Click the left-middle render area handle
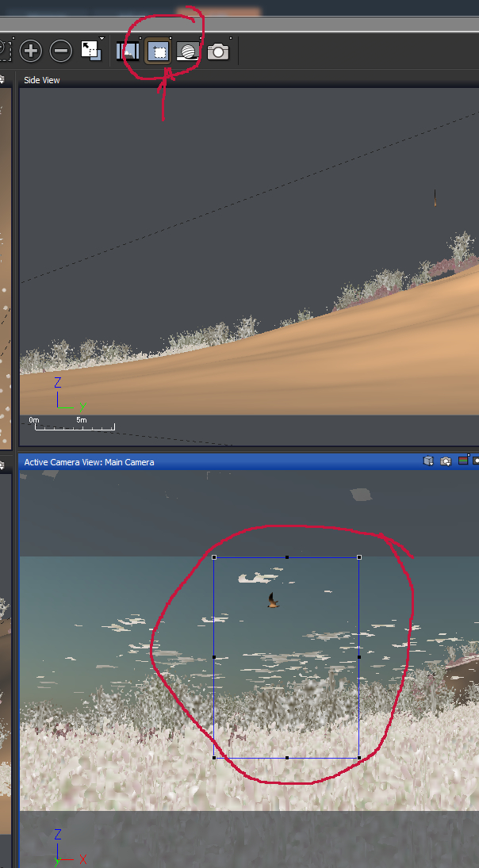This screenshot has height=868, width=479. (214, 657)
